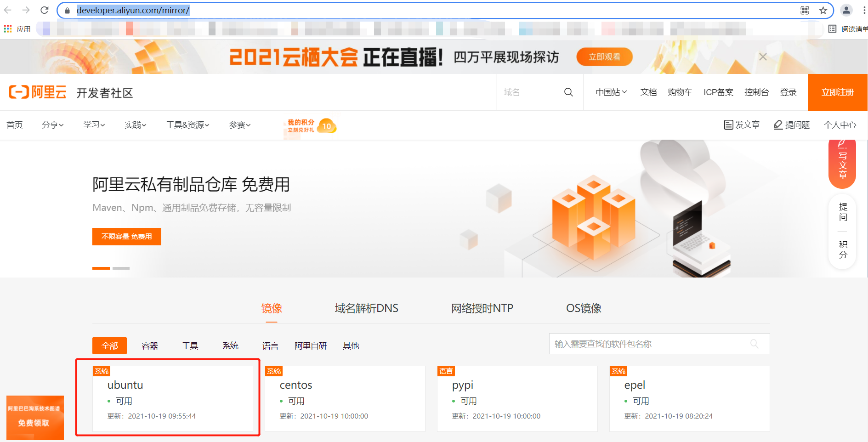Screen dimensions: 868x442
Task: Open 控制台 link
Action: click(x=756, y=92)
